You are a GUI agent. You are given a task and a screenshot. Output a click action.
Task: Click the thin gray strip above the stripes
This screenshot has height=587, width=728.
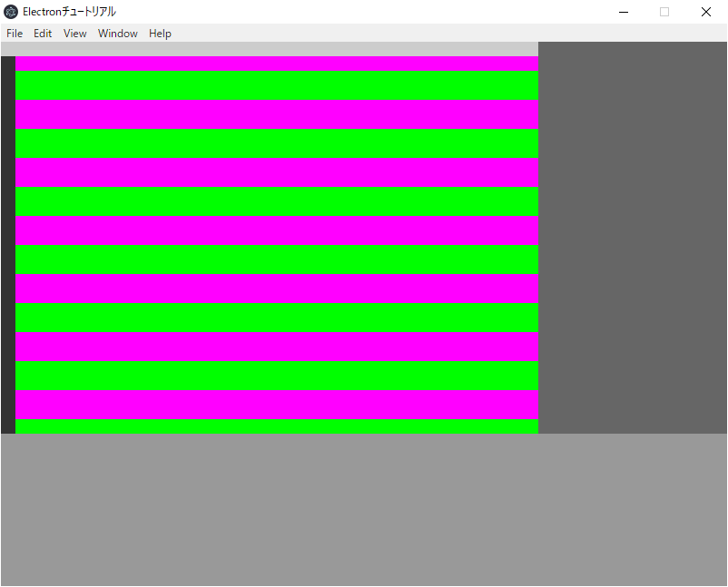coord(272,47)
